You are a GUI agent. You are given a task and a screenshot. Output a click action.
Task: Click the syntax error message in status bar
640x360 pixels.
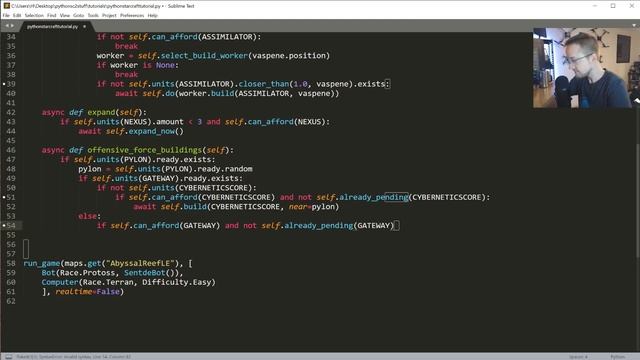[74, 357]
